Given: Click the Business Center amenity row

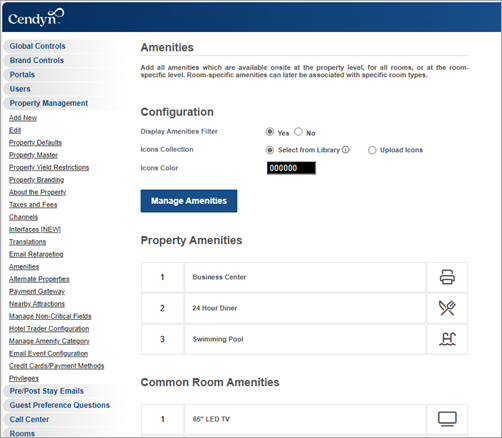Looking at the screenshot, I should tap(305, 277).
